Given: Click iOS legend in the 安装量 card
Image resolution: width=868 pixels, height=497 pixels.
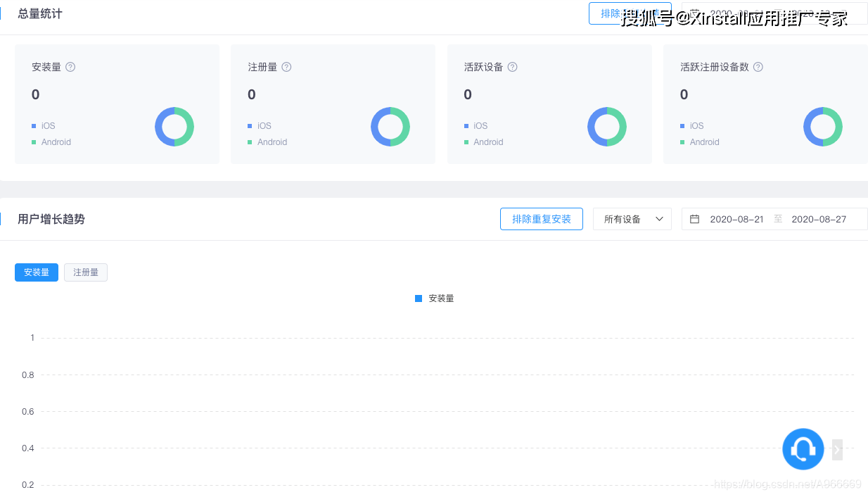Looking at the screenshot, I should pyautogui.click(x=44, y=126).
